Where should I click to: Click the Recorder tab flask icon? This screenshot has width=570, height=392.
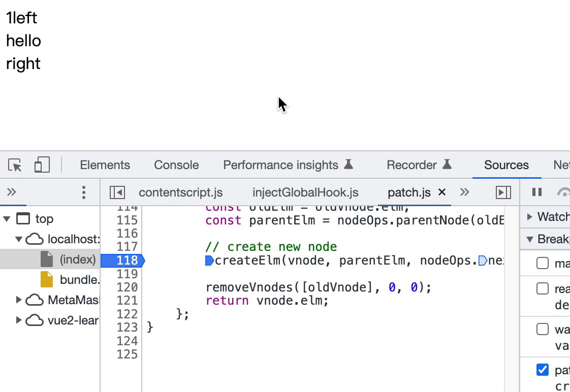(x=447, y=164)
